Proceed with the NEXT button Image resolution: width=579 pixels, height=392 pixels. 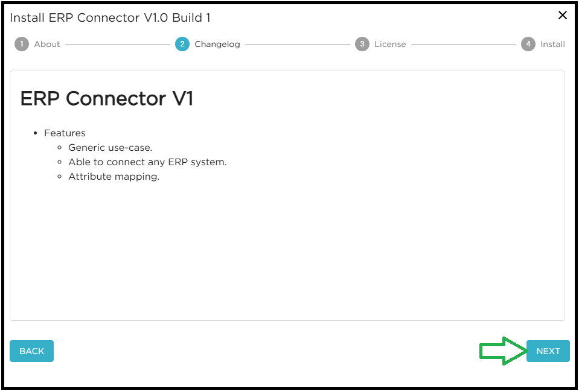[x=548, y=351]
